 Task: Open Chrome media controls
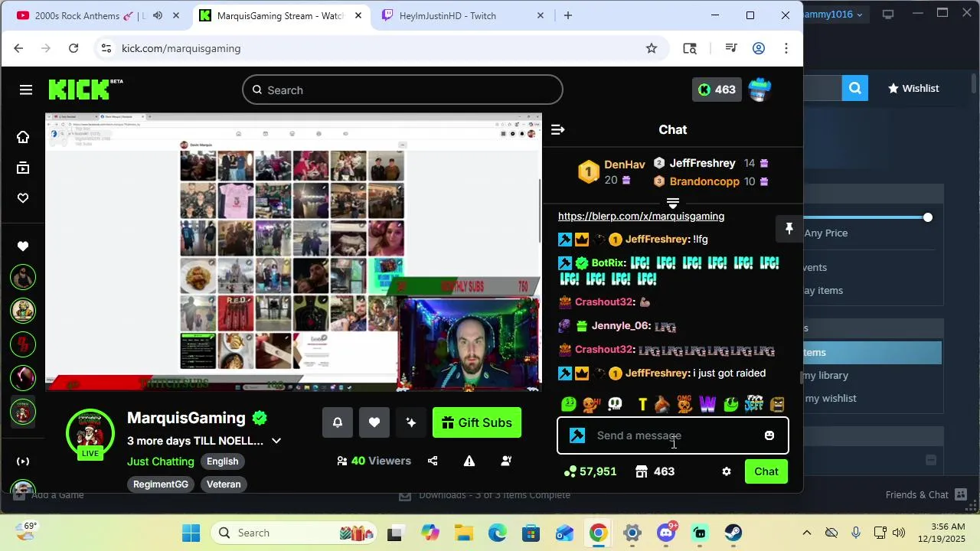pyautogui.click(x=731, y=48)
